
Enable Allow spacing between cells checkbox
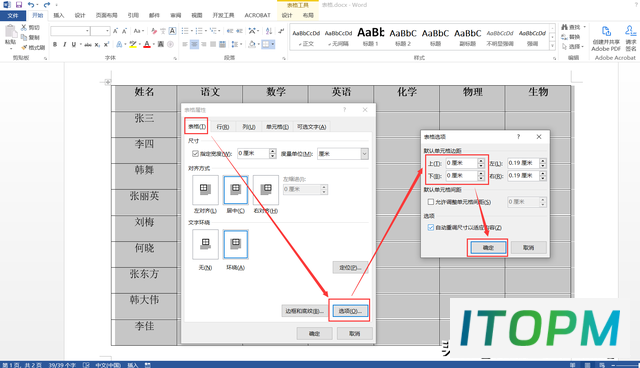point(431,202)
